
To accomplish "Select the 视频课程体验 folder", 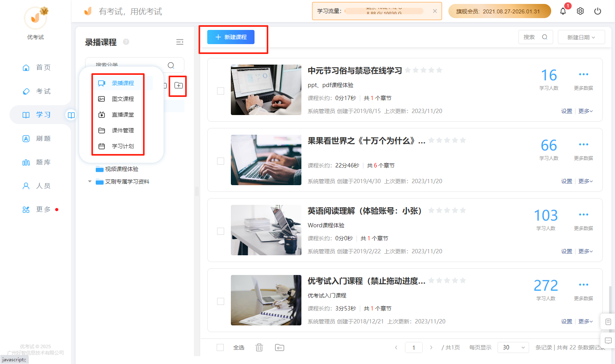I will click(117, 169).
